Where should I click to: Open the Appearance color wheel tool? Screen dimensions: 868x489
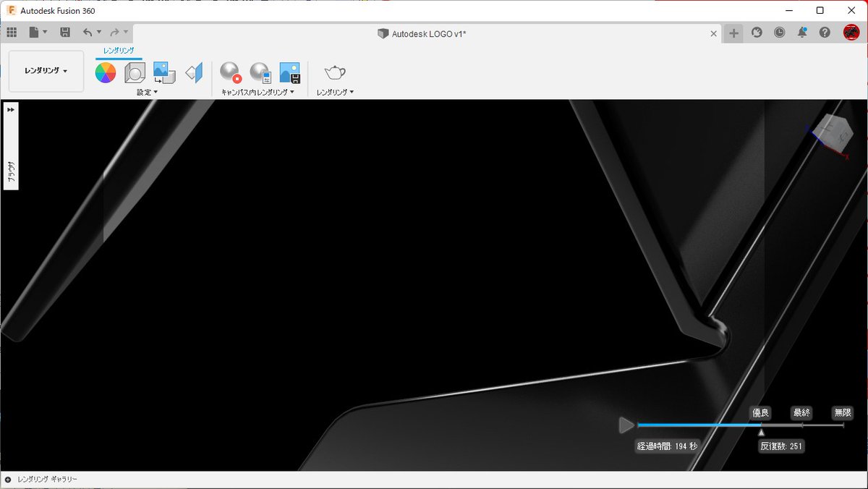click(106, 72)
